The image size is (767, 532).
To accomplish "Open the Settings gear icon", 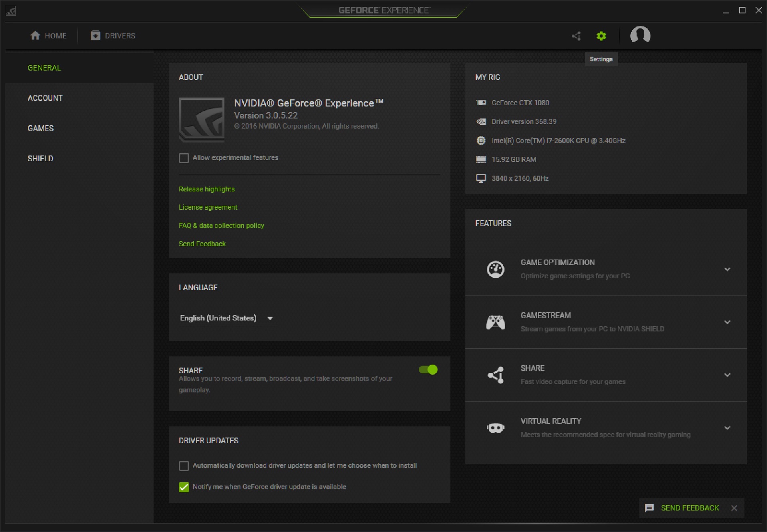I will (601, 36).
